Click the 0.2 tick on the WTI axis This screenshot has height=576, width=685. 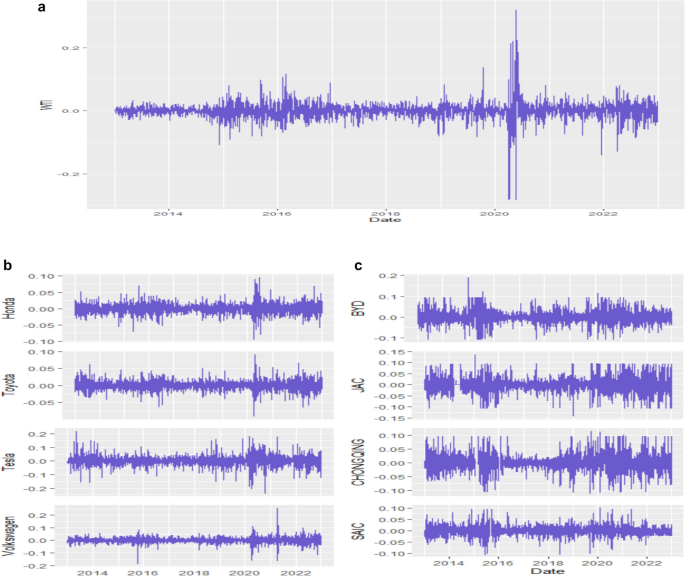click(x=70, y=48)
